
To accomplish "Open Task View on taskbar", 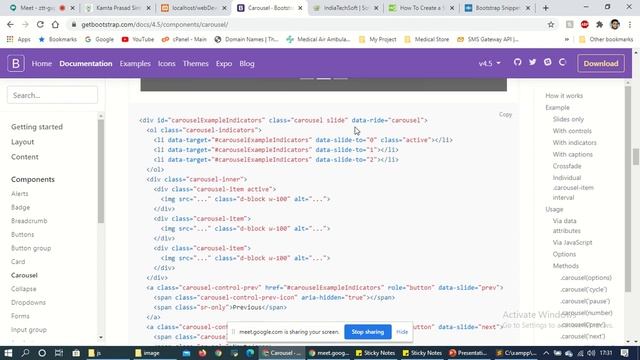I will [59, 353].
